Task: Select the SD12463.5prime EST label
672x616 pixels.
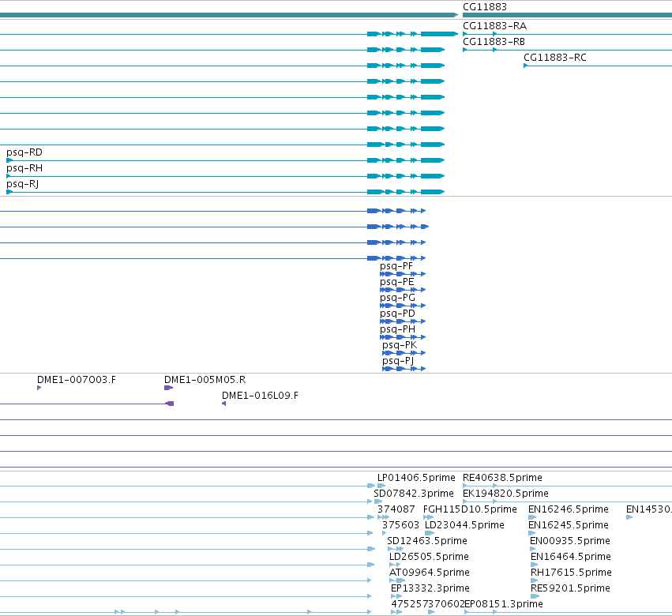Action: pyautogui.click(x=427, y=541)
